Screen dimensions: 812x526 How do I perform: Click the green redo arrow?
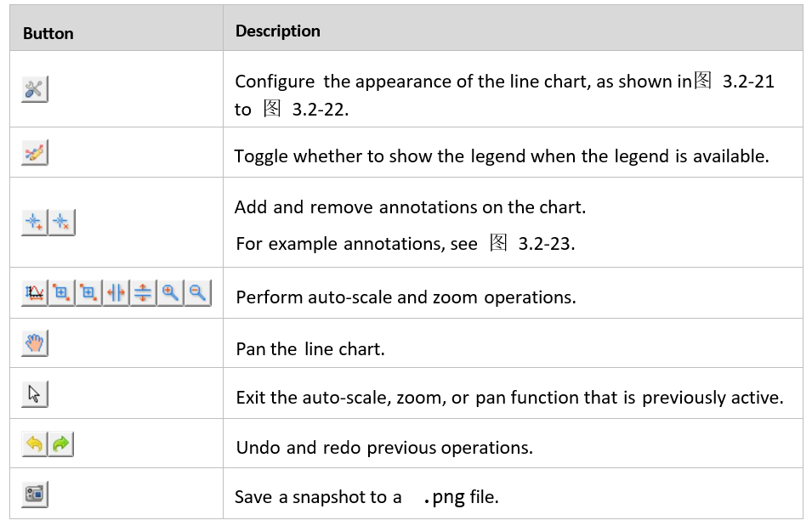tap(61, 444)
